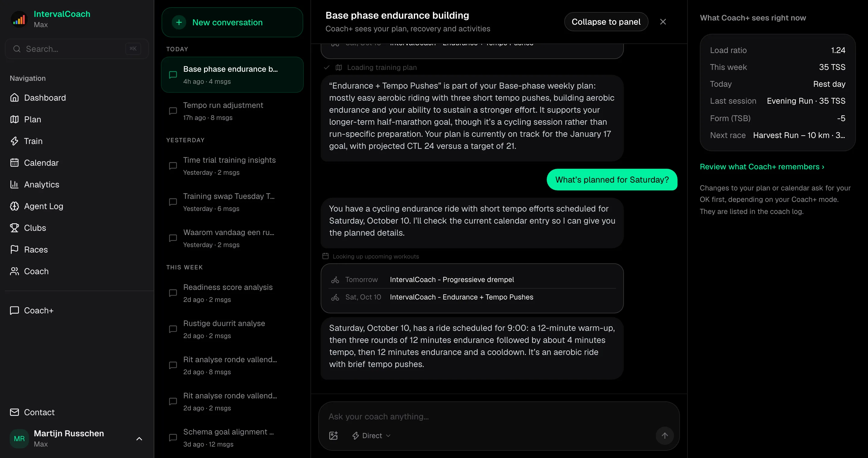Click the Collapse to panel button
868x458 pixels.
point(606,22)
